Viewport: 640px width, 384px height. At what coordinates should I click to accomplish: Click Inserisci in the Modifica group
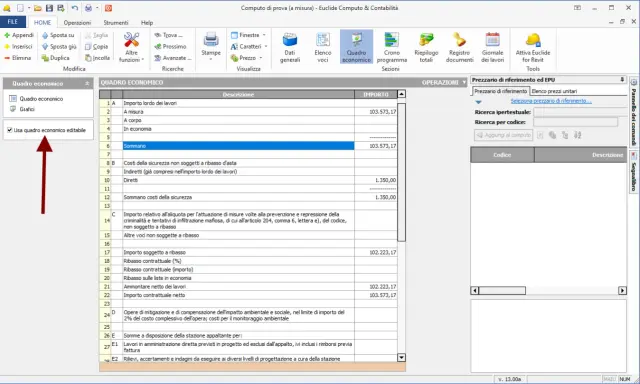point(18,47)
